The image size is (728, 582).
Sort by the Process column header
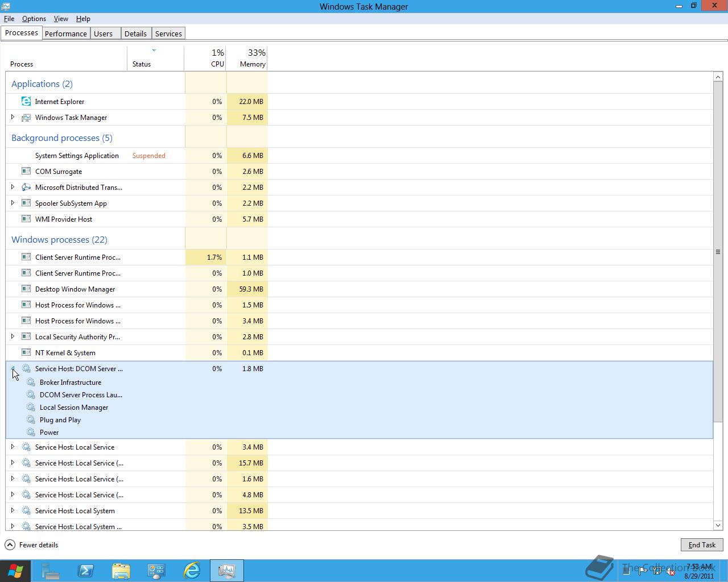[67, 58]
